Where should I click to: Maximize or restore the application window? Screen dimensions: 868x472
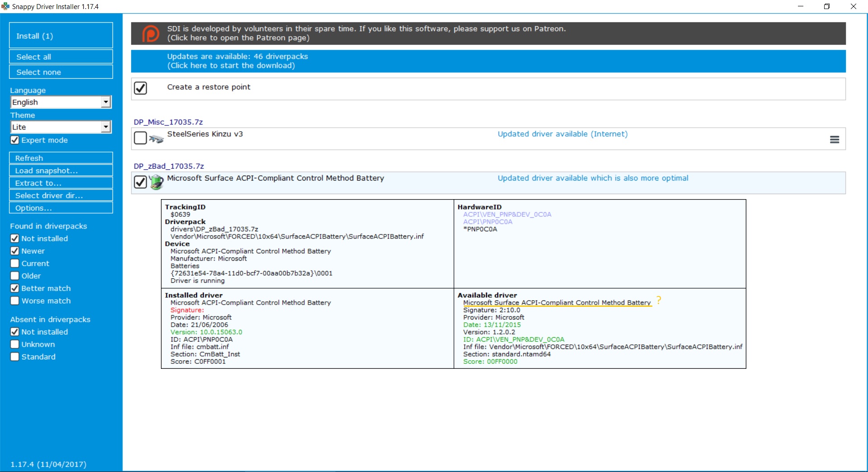(x=827, y=6)
